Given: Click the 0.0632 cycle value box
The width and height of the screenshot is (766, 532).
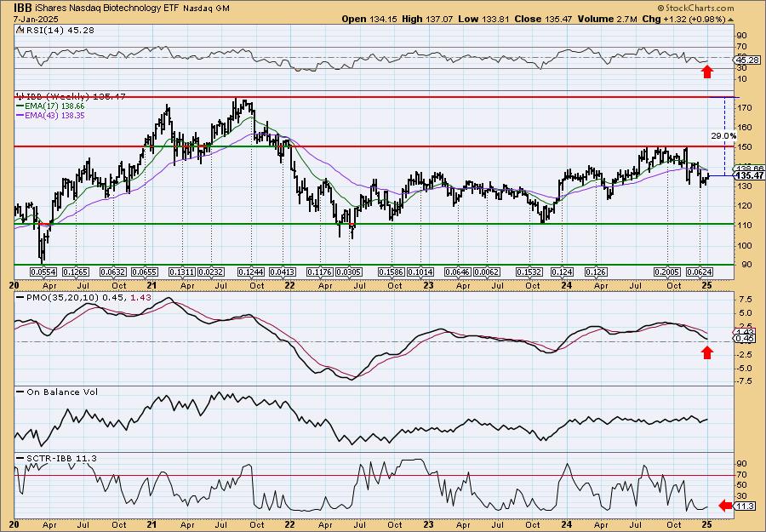Looking at the screenshot, I should (113, 272).
